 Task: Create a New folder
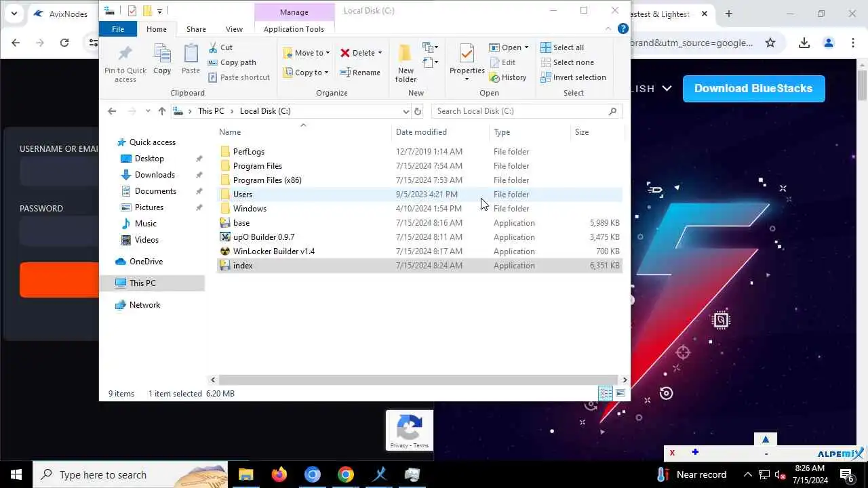coord(406,63)
